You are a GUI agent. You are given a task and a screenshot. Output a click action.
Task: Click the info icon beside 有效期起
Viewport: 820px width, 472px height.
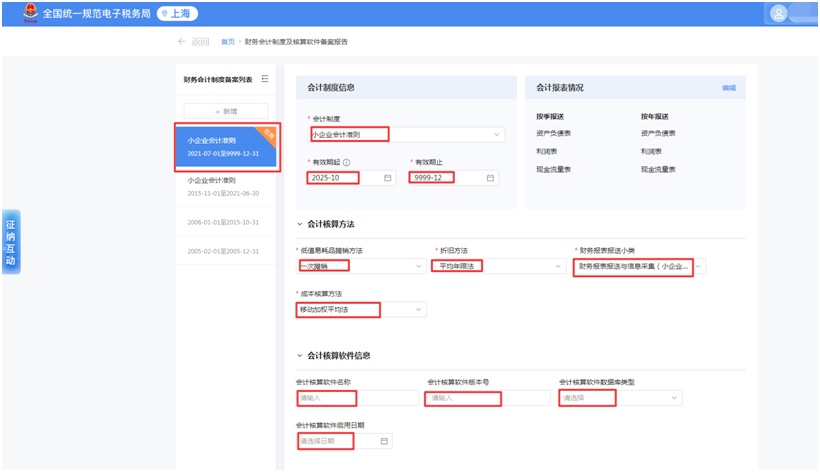pyautogui.click(x=346, y=162)
